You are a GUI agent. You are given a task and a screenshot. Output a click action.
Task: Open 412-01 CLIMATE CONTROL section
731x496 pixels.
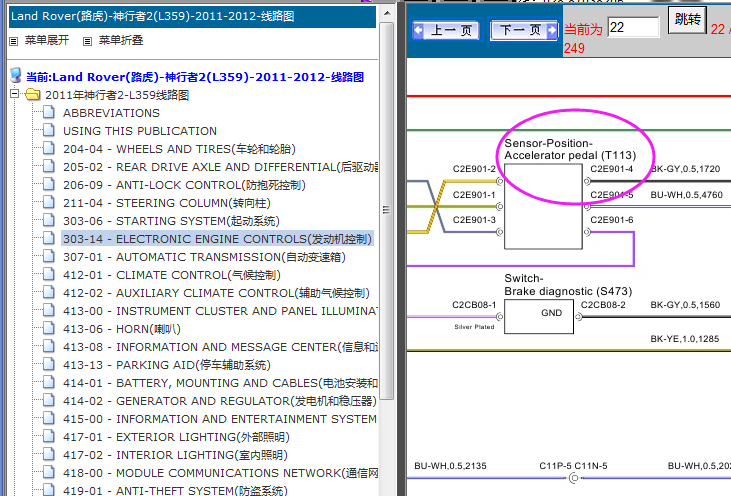(172, 275)
